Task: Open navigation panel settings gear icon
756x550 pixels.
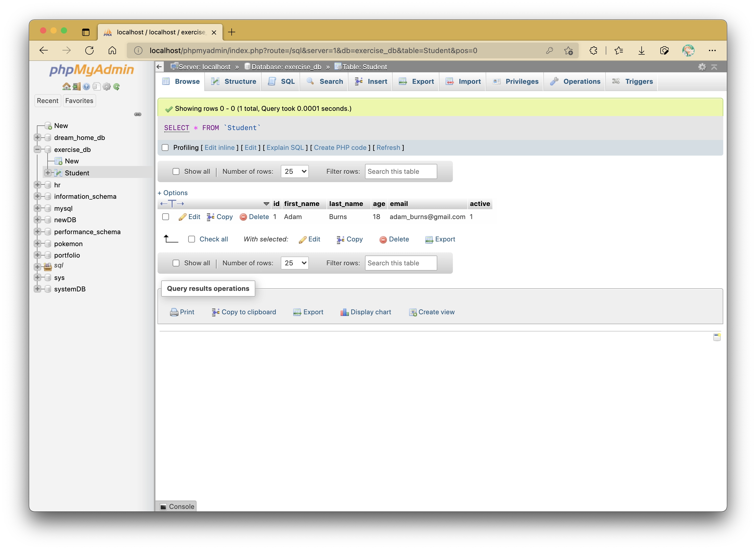Action: (106, 87)
